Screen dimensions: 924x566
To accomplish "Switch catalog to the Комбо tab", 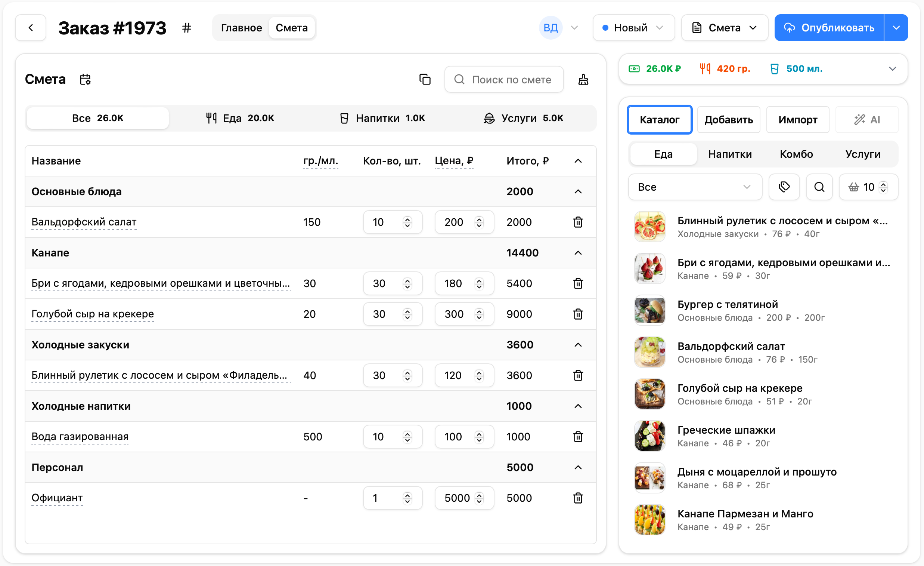I will pos(796,154).
